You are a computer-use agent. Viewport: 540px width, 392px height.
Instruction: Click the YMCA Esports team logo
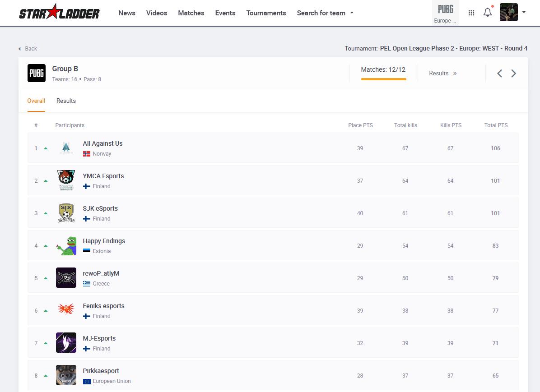coord(66,180)
